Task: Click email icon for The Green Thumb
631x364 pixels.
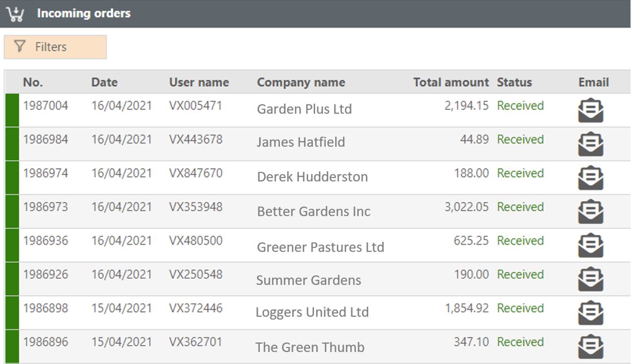Action: 590,346
